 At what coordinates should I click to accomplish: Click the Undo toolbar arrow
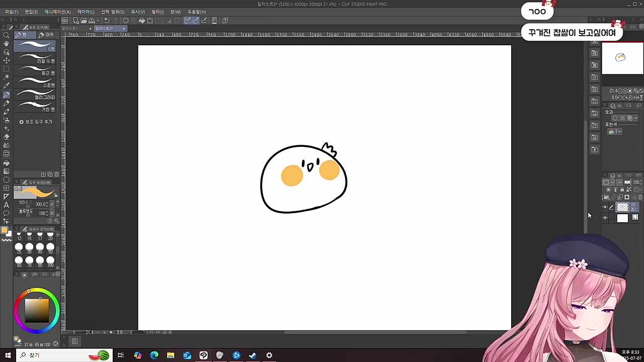click(x=107, y=21)
